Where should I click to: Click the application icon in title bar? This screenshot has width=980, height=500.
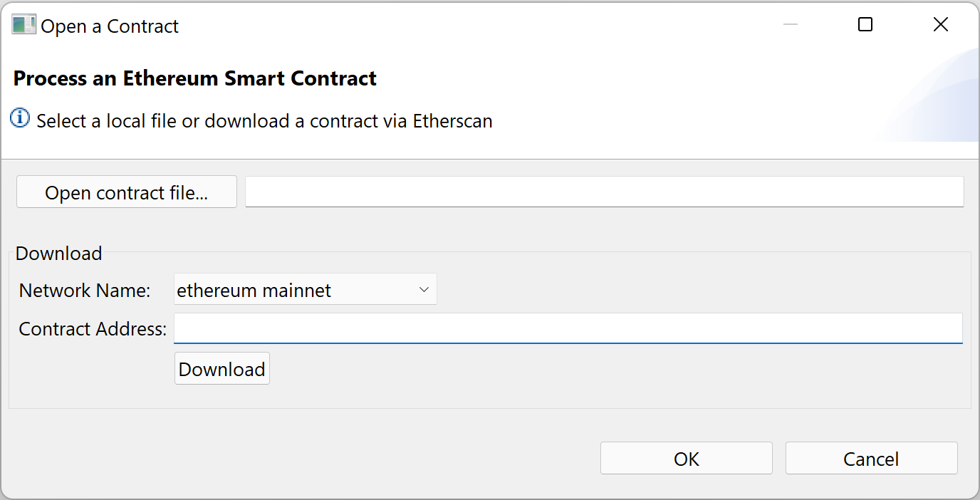click(x=24, y=26)
